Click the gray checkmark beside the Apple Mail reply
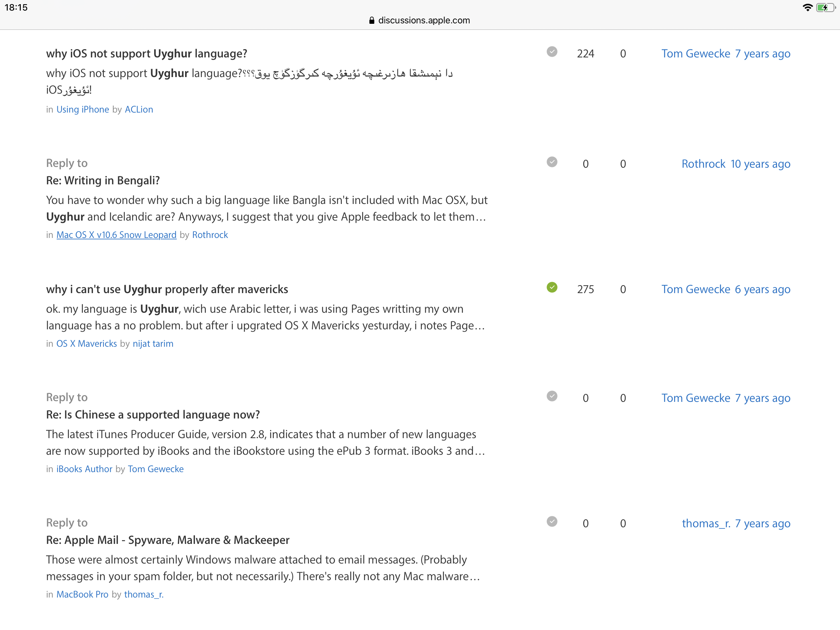 coord(552,522)
